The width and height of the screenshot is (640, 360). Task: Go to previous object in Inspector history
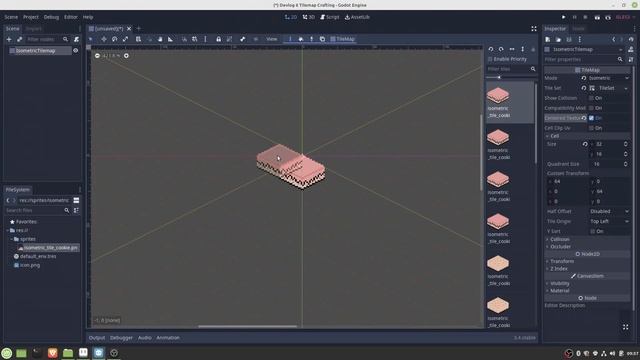(x=613, y=40)
